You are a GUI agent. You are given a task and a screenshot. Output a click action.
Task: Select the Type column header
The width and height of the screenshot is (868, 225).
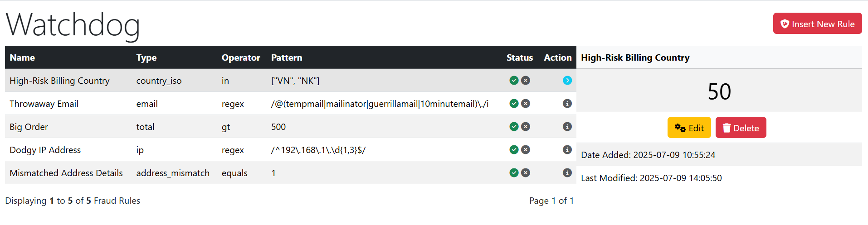click(146, 57)
